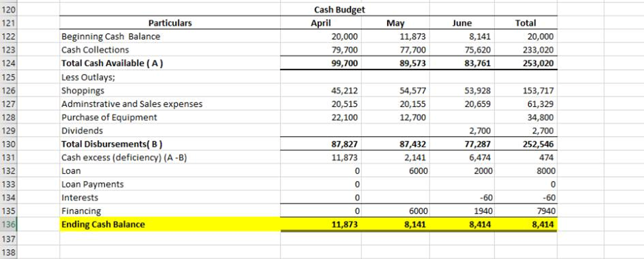Select the 'Interests' label cell

coord(170,198)
